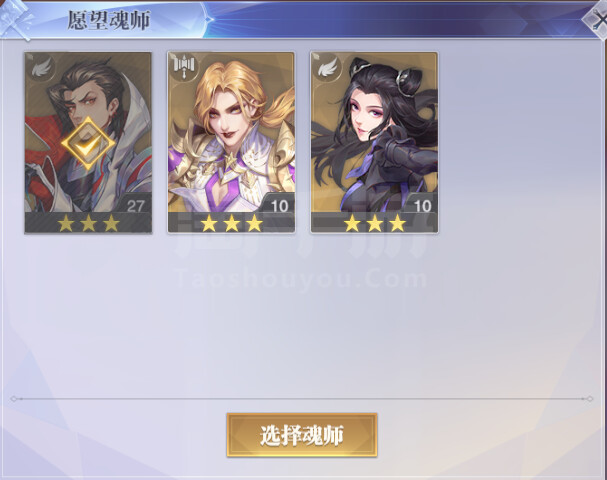Viewport: 607px width, 480px height.
Task: Click the left diamond endpoint of the divider line
Action: 14,399
